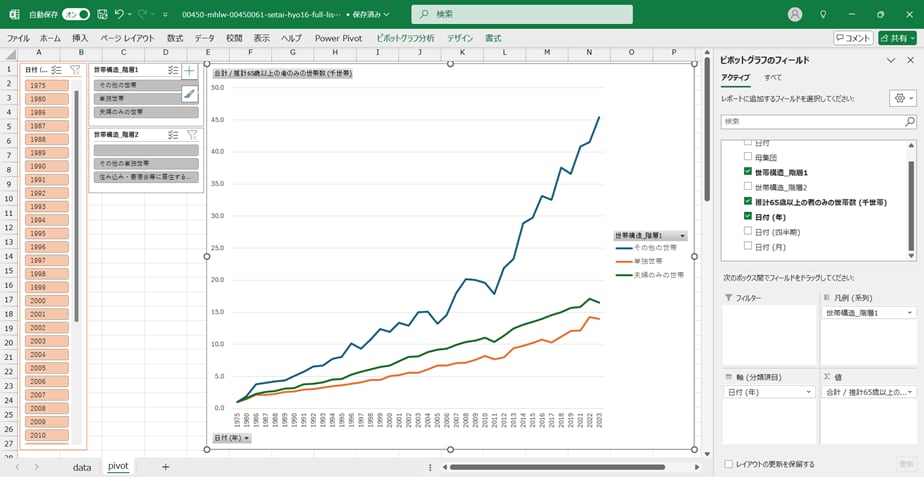This screenshot has height=477, width=924.
Task: Check the 世帯構造_階層2 field checkbox
Action: (748, 187)
